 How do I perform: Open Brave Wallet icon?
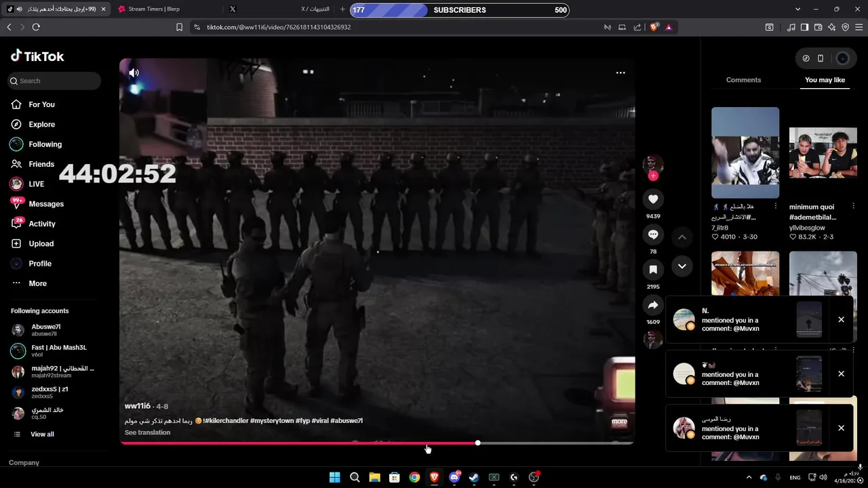coord(818,27)
